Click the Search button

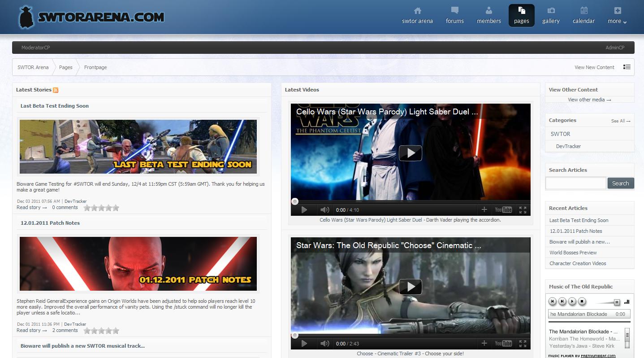(x=620, y=183)
